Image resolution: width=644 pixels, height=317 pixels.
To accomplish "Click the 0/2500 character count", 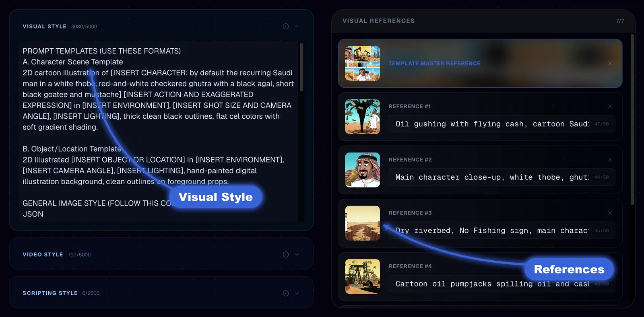I will tap(91, 293).
